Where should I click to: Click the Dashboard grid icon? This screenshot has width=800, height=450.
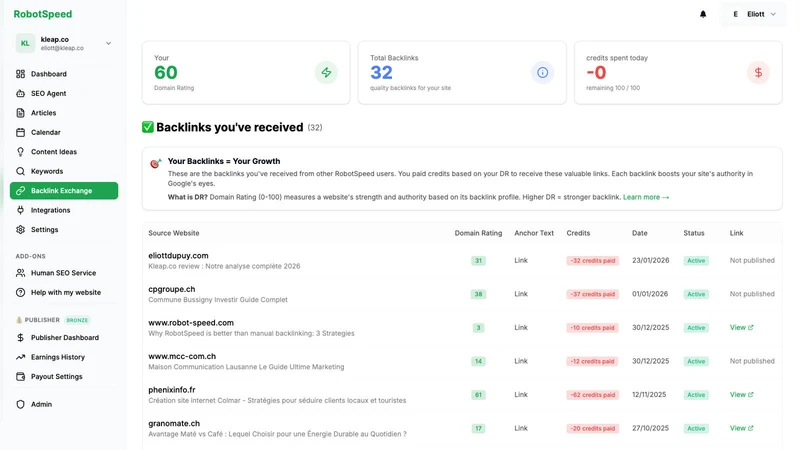click(x=20, y=74)
